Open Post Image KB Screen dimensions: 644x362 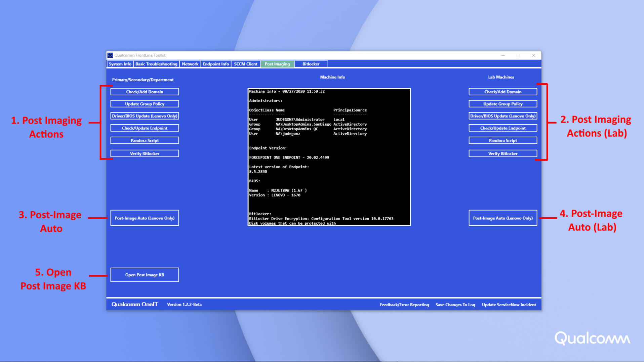point(145,275)
